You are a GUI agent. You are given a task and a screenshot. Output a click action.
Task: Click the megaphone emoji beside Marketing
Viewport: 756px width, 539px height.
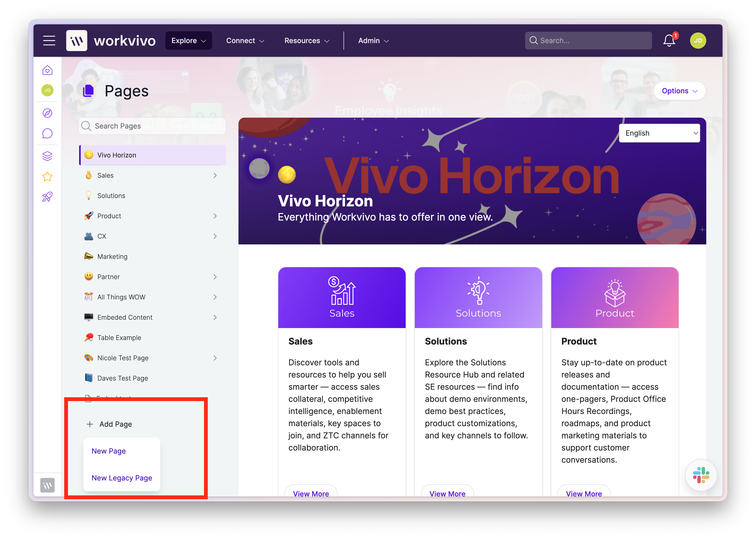tap(89, 256)
